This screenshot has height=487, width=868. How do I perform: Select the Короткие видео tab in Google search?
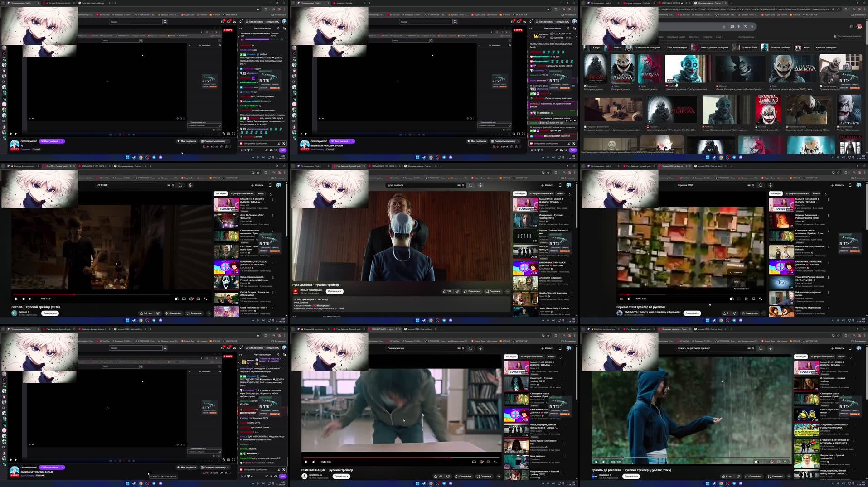tap(676, 37)
